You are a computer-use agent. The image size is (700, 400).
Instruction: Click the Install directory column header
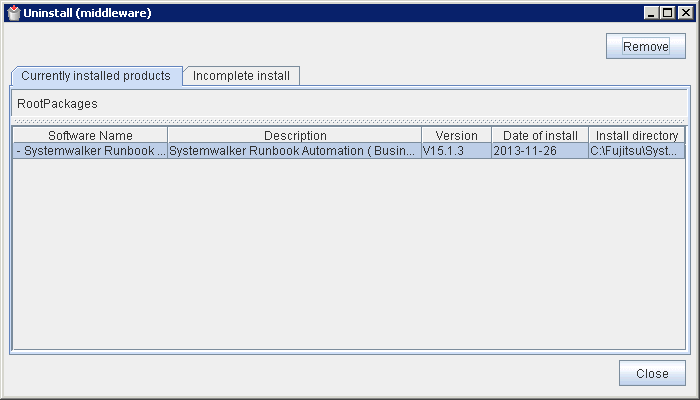pos(637,135)
